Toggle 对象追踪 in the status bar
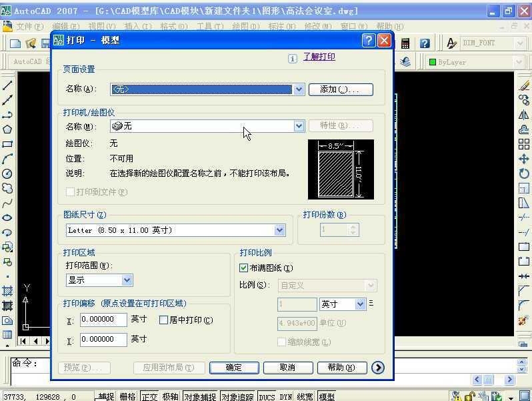The height and width of the screenshot is (401, 532). pyautogui.click(x=237, y=396)
